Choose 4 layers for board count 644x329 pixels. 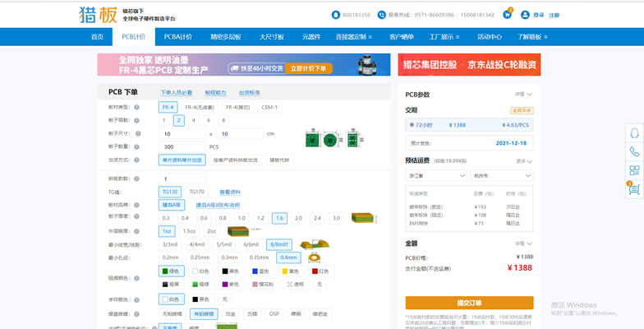pyautogui.click(x=194, y=120)
